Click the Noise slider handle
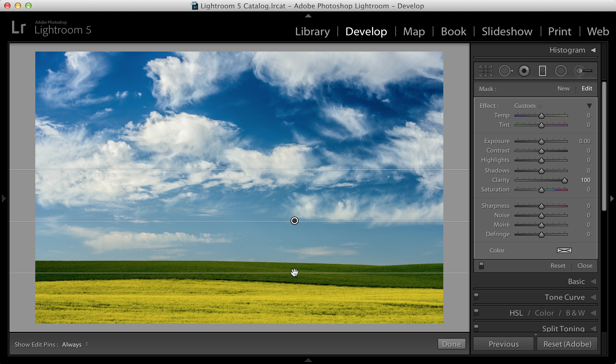This screenshot has width=616, height=364. (541, 216)
